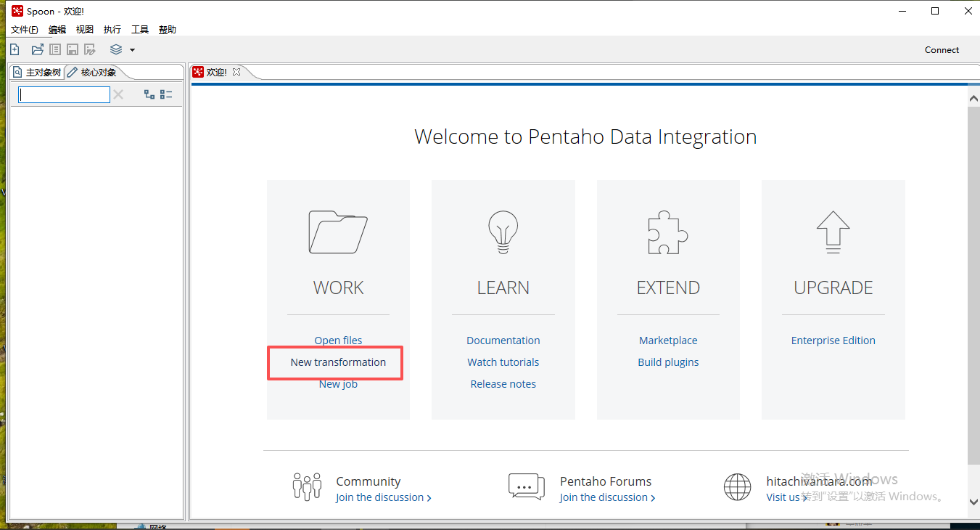980x530 pixels.
Task: Click the scrollbar down arrow
Action: [x=973, y=501]
